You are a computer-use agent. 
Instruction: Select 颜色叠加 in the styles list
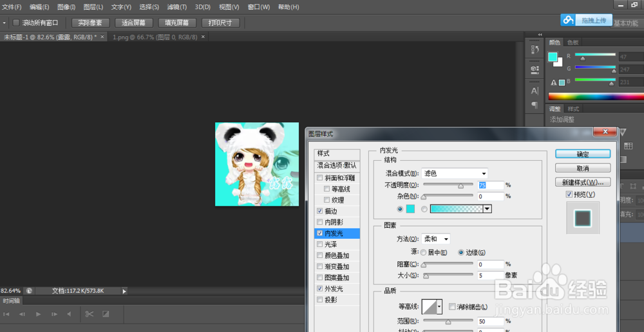(x=337, y=255)
